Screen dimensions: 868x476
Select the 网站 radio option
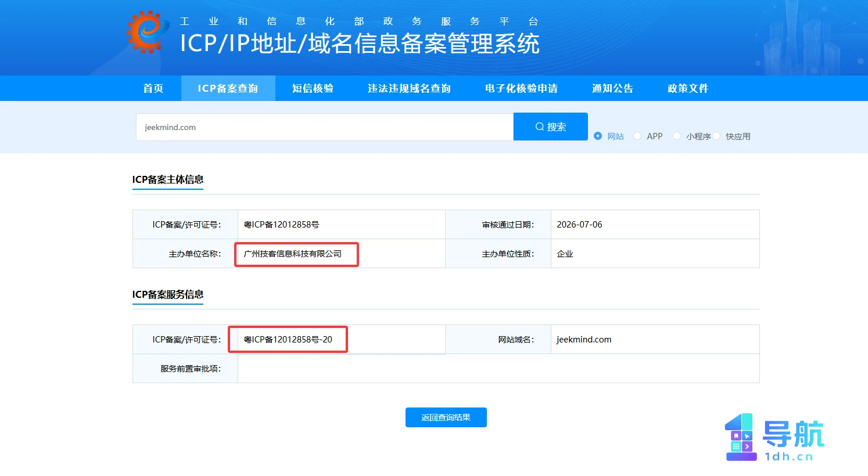click(x=598, y=136)
